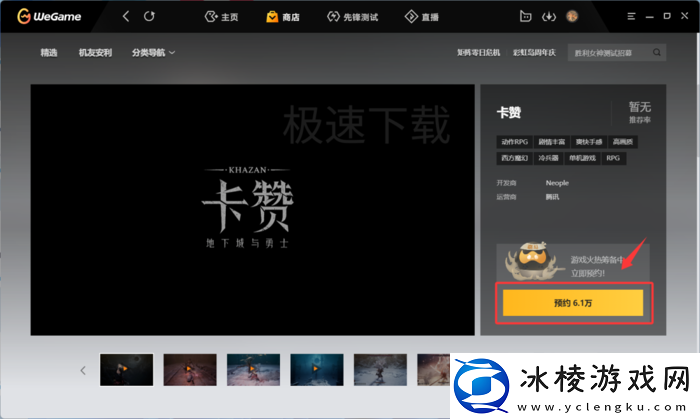Viewport: 700px width, 419px height.
Task: Click the 高画质 tag
Action: (x=622, y=142)
